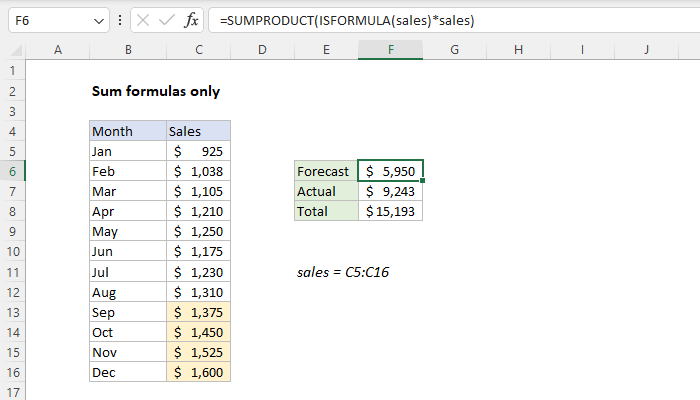Click the 'Sum formulas only' title cell
Image resolution: width=700 pixels, height=400 pixels.
pos(156,91)
